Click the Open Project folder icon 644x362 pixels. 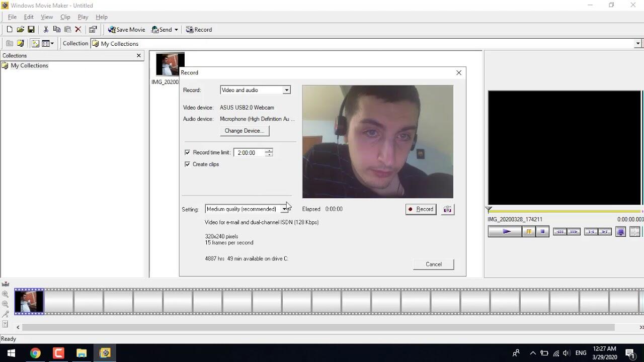click(20, 30)
